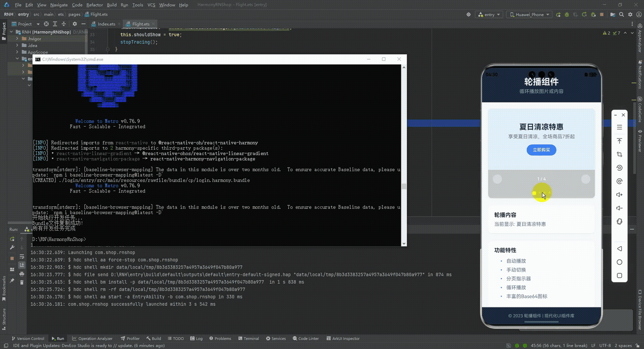Expand the .hvigor folder
Screen dimensions: 644x349
(17, 38)
